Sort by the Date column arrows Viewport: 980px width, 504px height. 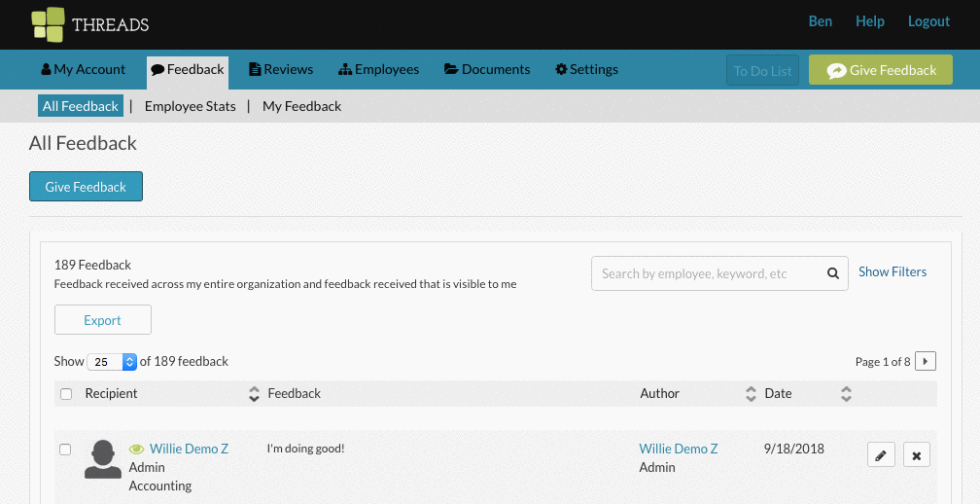click(846, 394)
